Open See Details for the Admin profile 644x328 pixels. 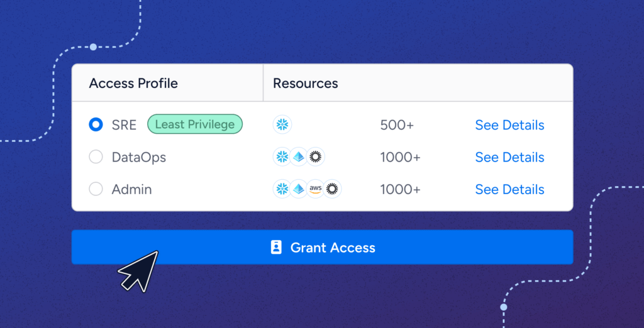(x=509, y=189)
